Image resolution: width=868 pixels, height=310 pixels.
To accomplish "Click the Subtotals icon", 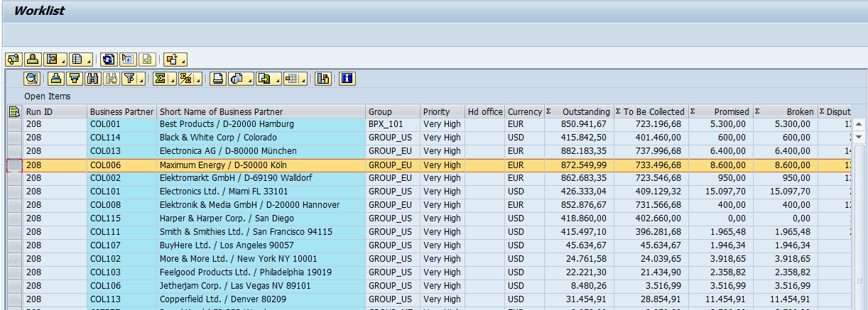I will [185, 79].
